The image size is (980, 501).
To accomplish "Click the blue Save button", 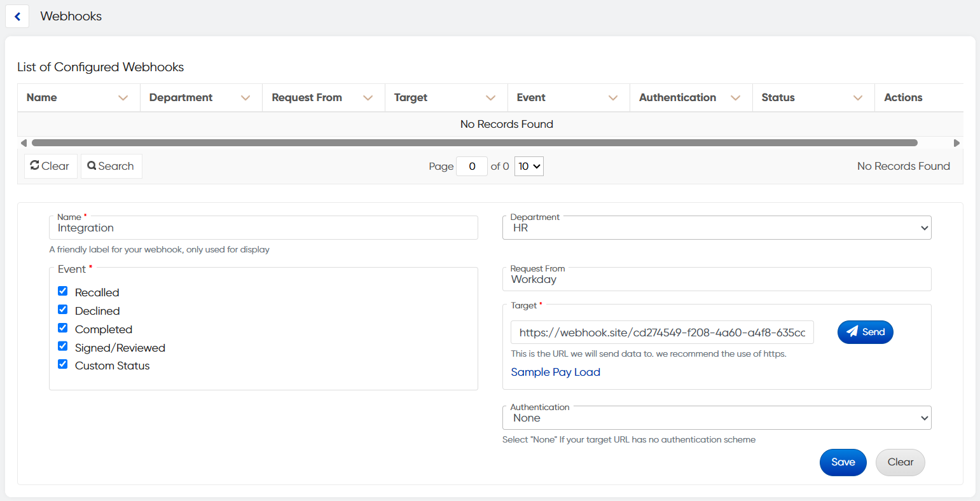I will [x=843, y=462].
